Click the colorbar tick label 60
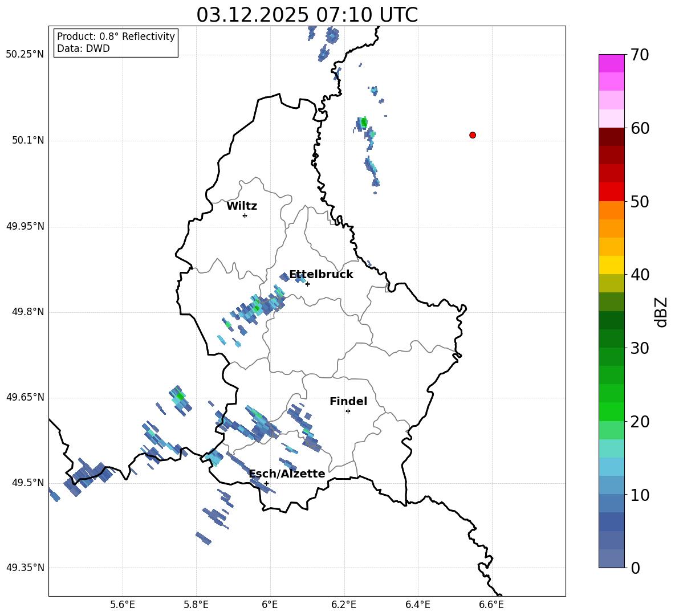This screenshot has height=616, width=675. click(640, 128)
